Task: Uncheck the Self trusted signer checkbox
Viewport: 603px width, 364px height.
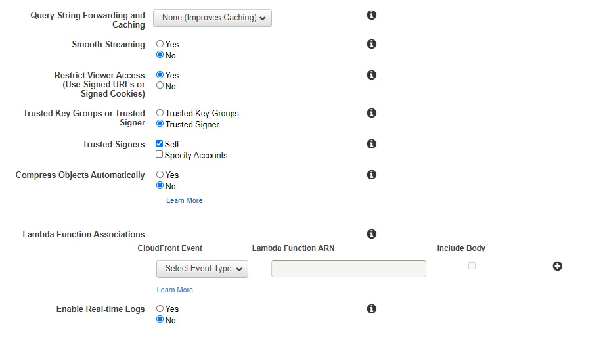Action: point(160,144)
